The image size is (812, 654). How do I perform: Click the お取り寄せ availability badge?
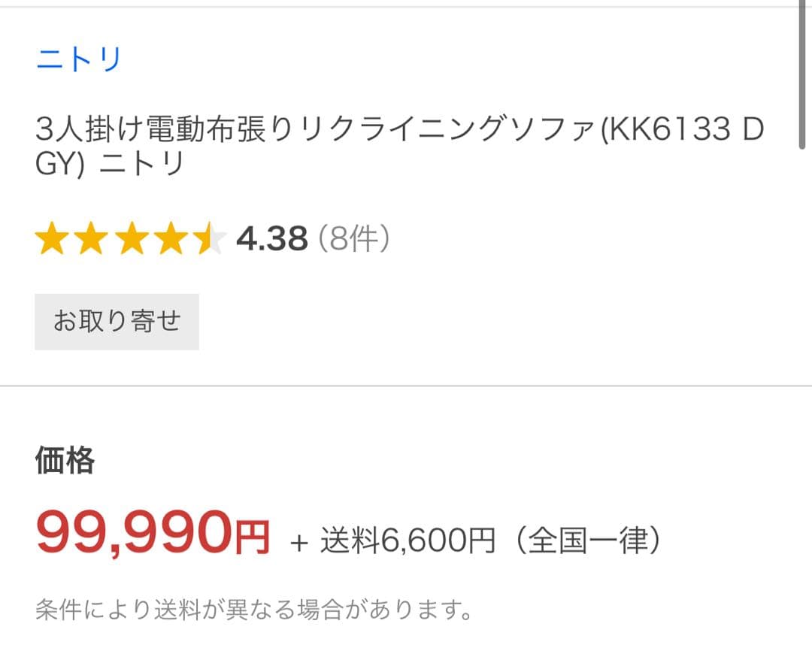click(117, 321)
